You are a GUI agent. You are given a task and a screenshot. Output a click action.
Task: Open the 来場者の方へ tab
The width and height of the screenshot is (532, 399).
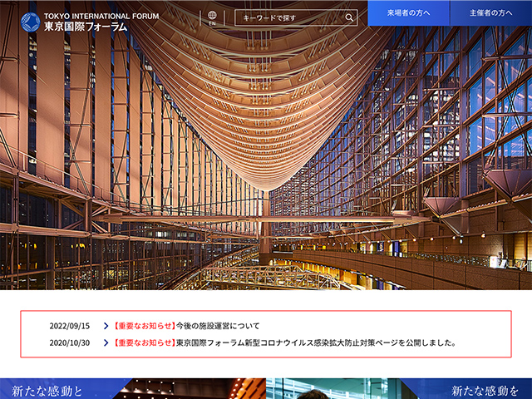(408, 13)
